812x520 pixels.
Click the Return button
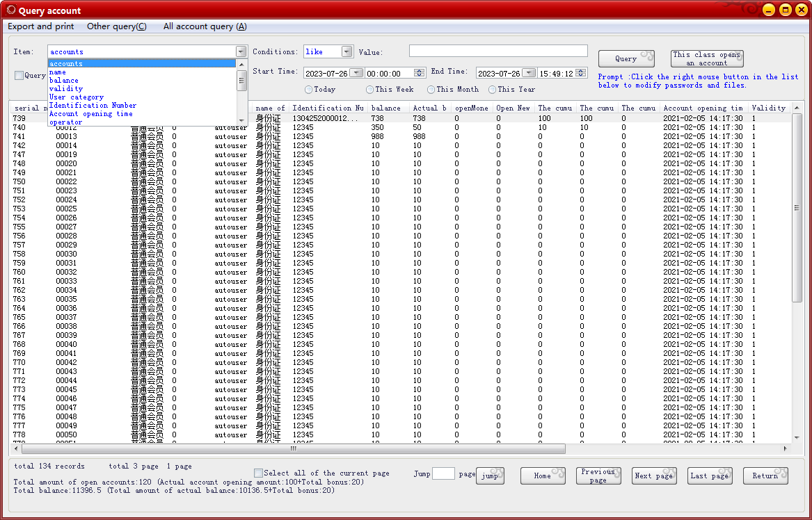click(765, 476)
